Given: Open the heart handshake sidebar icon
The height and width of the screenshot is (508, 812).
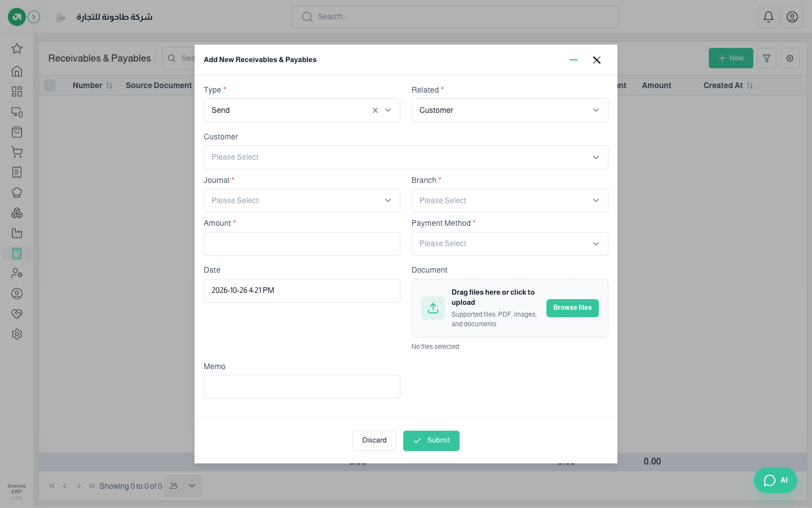Looking at the screenshot, I should tap(17, 314).
